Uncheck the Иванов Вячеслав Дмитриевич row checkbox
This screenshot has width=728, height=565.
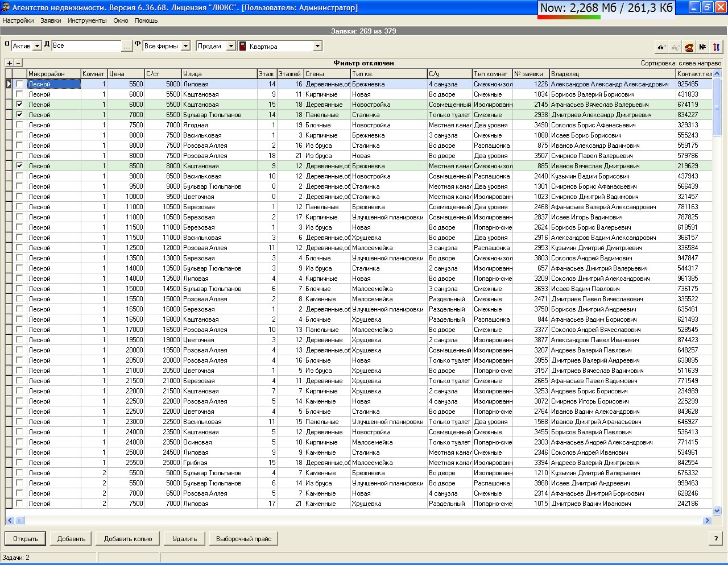click(x=20, y=166)
